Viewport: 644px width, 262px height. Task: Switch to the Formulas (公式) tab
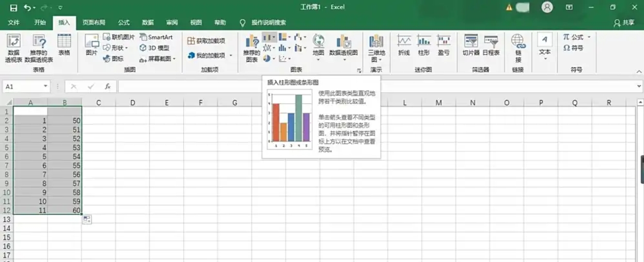click(x=124, y=23)
